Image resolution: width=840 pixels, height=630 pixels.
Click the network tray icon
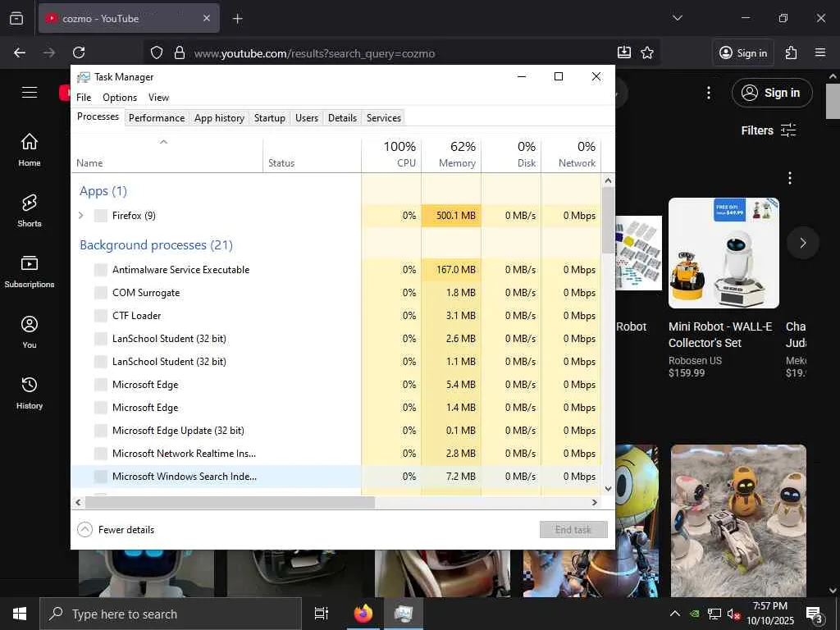pyautogui.click(x=714, y=614)
